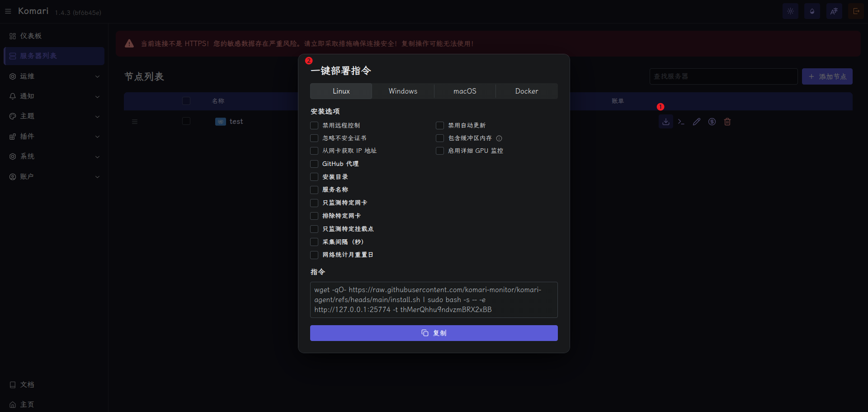Click the info icon beside 包含缓冲区内存
Image resolution: width=868 pixels, height=412 pixels.
[x=499, y=138]
